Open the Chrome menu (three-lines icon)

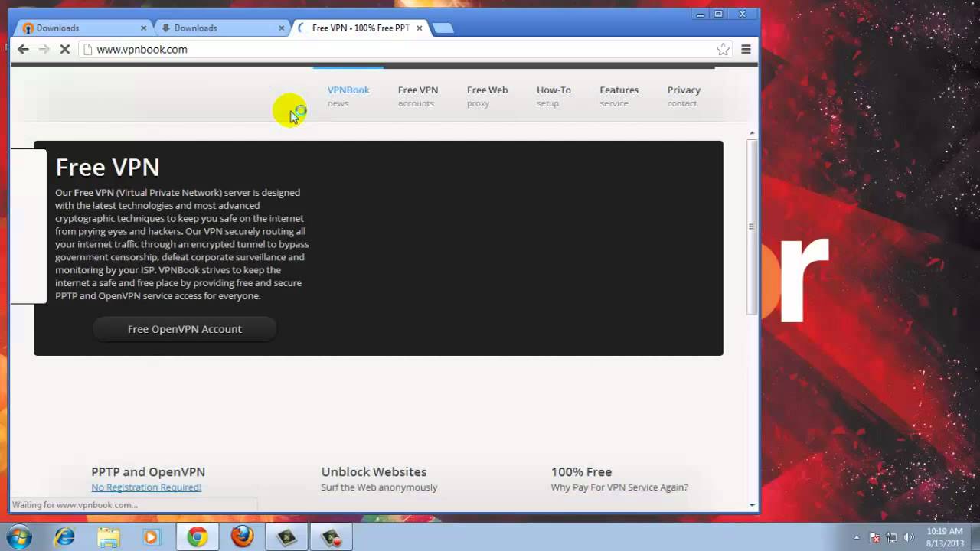point(746,49)
